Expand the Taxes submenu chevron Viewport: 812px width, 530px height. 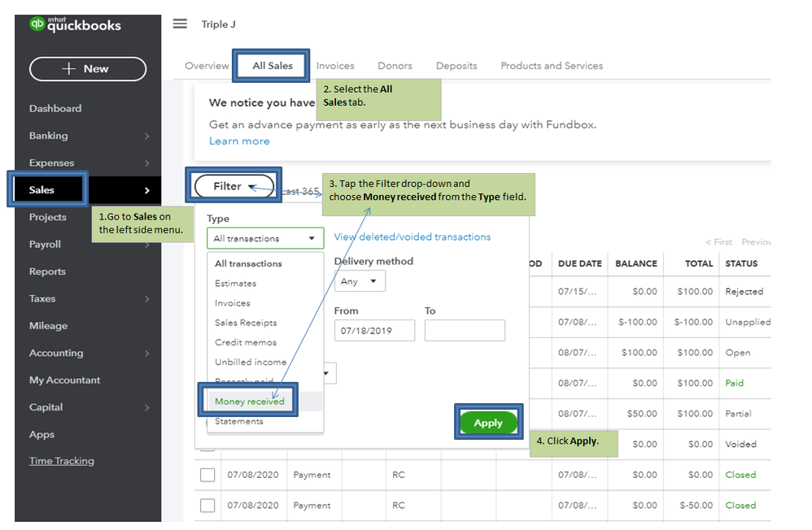tap(147, 299)
